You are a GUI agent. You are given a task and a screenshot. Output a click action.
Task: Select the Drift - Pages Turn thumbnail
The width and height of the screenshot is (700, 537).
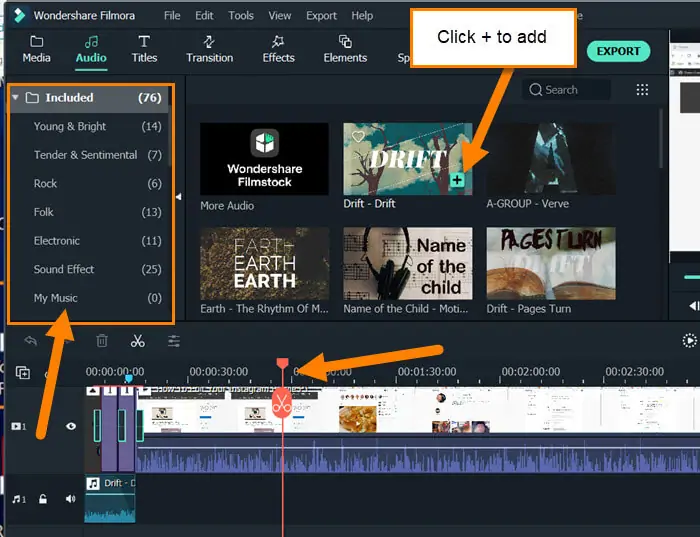(551, 263)
